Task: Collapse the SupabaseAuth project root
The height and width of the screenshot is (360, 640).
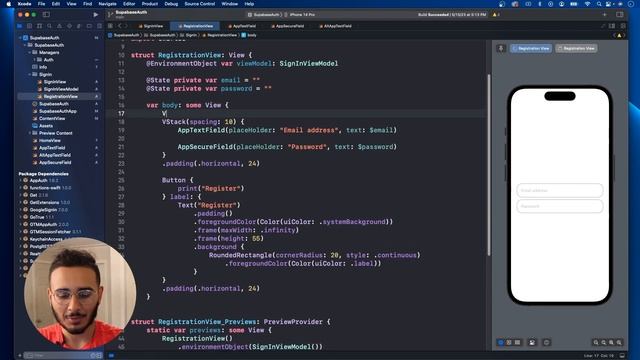Action: 20,38
